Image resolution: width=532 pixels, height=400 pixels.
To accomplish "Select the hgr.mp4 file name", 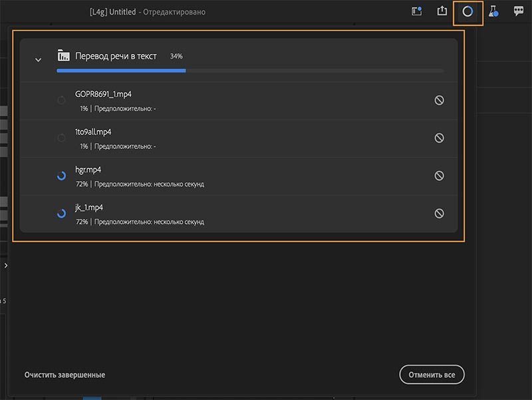I will [x=88, y=170].
